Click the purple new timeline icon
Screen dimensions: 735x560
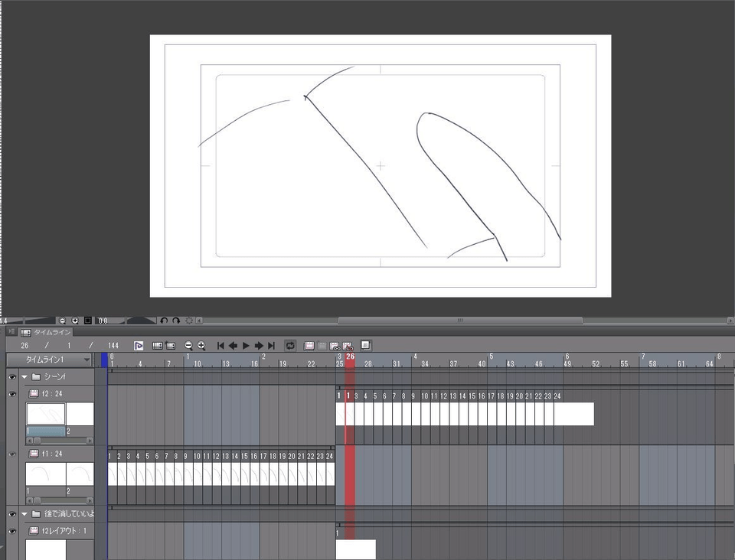point(139,346)
